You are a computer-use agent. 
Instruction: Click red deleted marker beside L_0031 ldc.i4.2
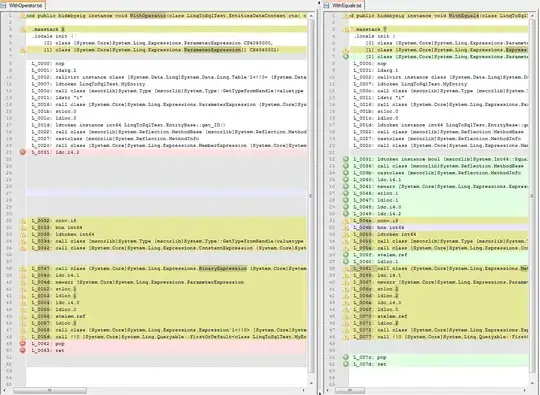23,152
